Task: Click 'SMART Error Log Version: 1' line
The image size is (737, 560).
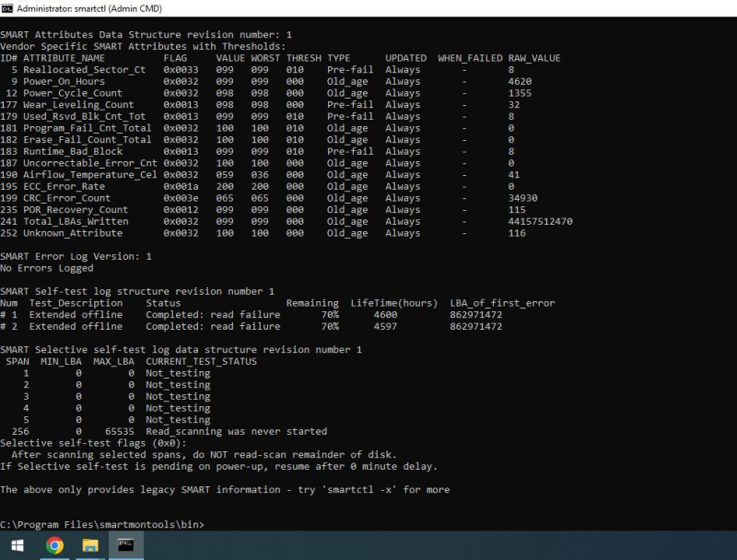Action: click(x=76, y=256)
